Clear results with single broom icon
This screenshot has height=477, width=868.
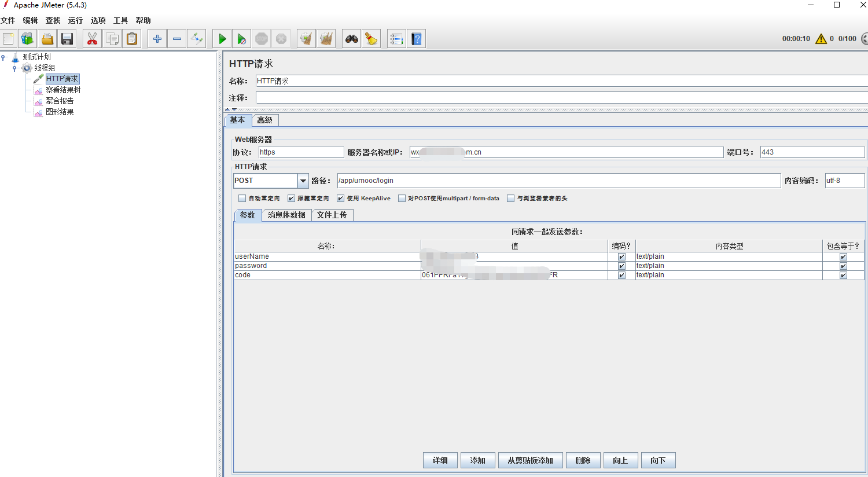coord(306,39)
